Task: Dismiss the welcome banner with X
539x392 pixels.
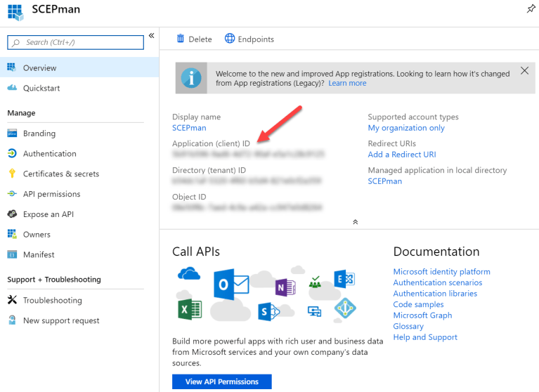Action: (x=524, y=71)
